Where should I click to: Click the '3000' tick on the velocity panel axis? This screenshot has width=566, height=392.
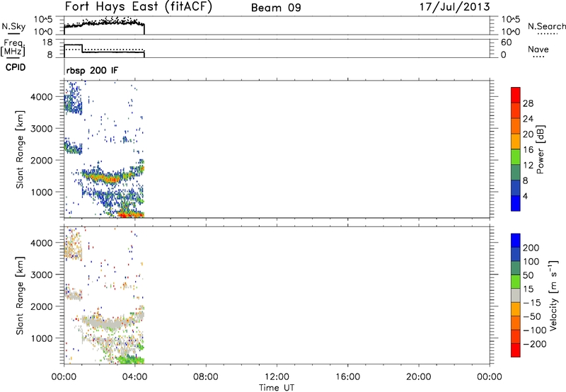(x=42, y=275)
